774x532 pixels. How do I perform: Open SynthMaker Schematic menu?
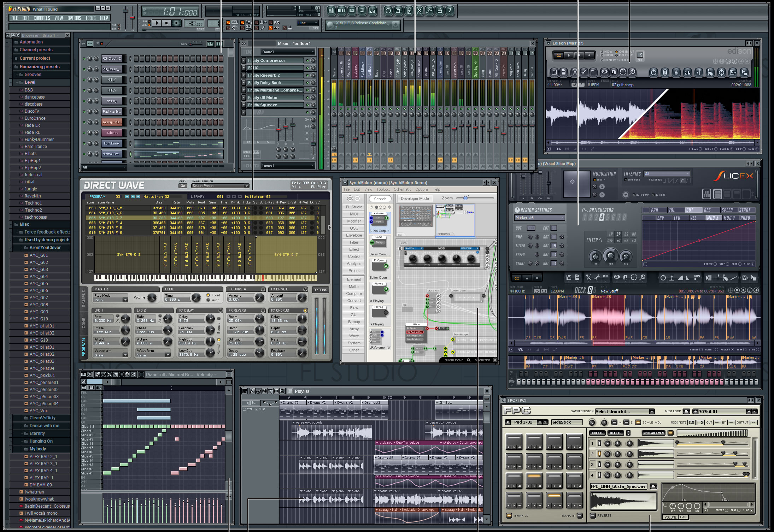pyautogui.click(x=403, y=189)
